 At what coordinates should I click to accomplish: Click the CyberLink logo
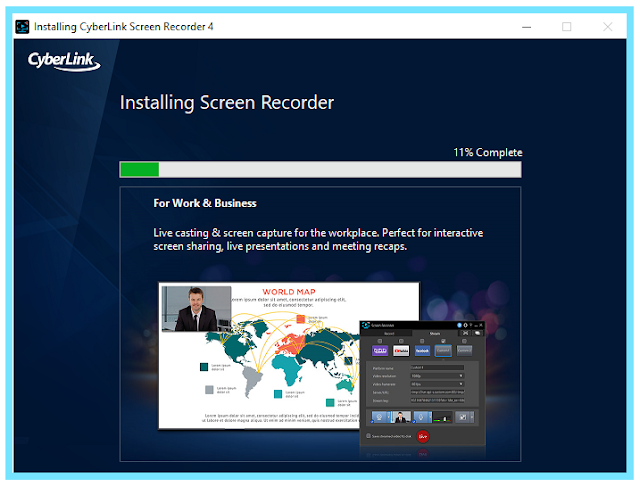(x=64, y=61)
